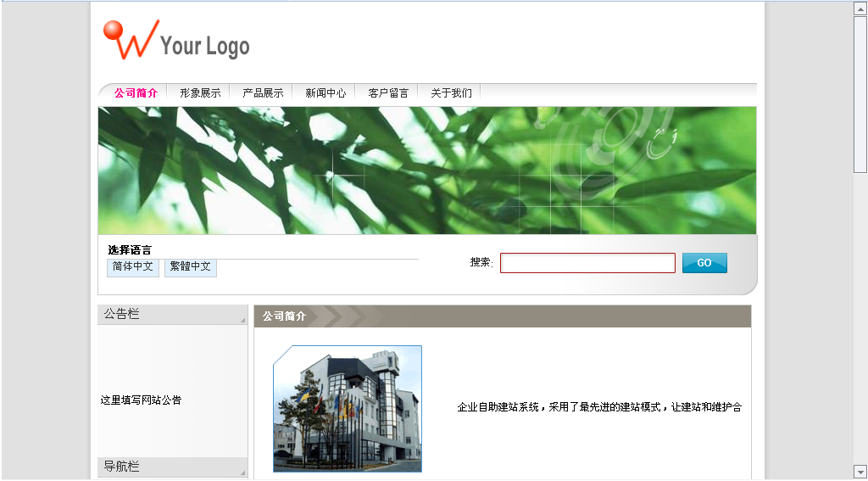Open the 公司简介 menu item
The image size is (868, 481).
point(136,93)
